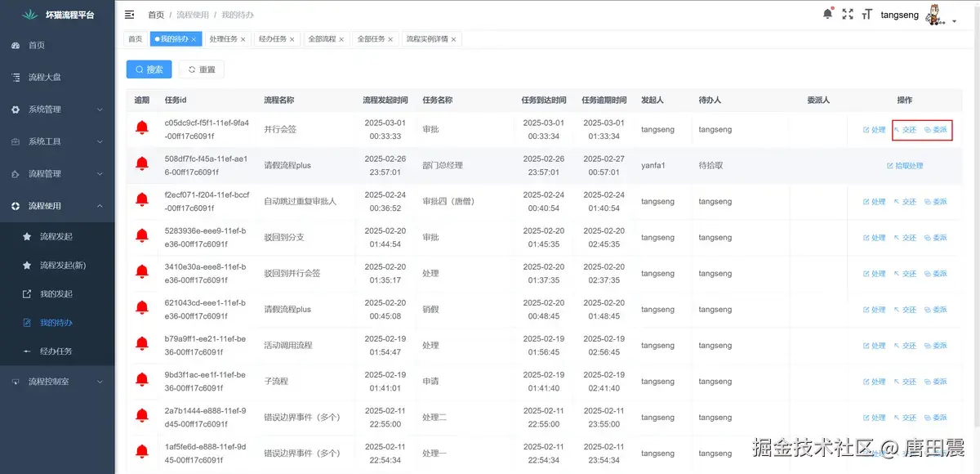Click 委派 for the 驳回到并行会签 row
Viewport: 980px width, 474px height.
point(936,274)
